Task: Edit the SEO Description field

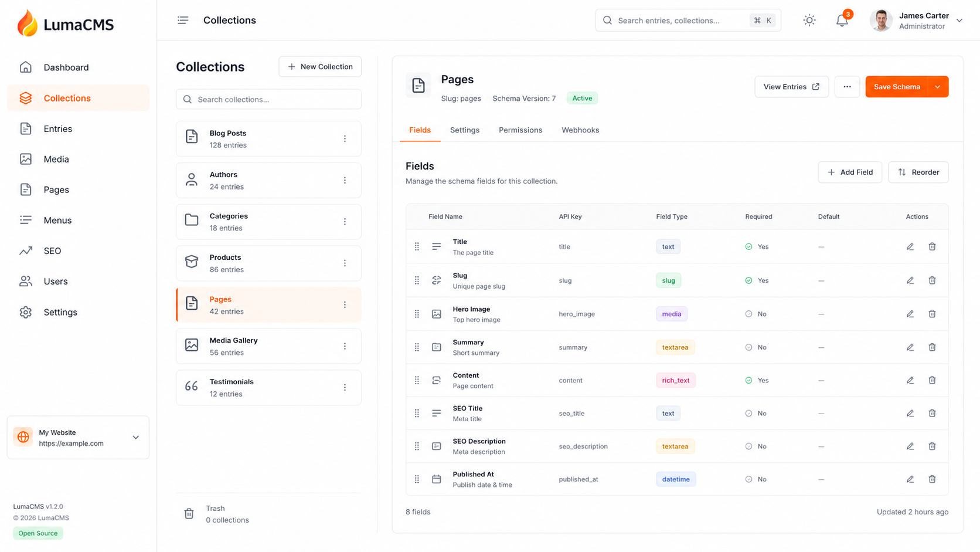Action: [910, 446]
